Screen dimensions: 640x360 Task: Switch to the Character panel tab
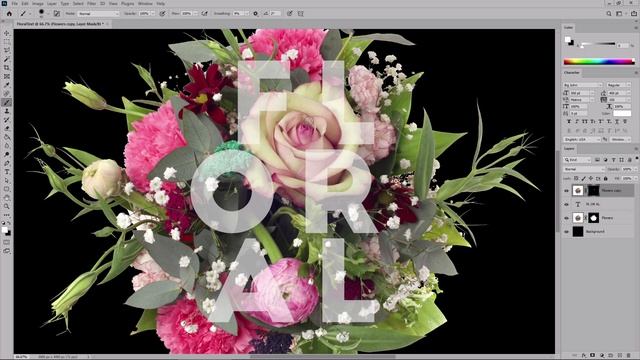click(x=571, y=73)
